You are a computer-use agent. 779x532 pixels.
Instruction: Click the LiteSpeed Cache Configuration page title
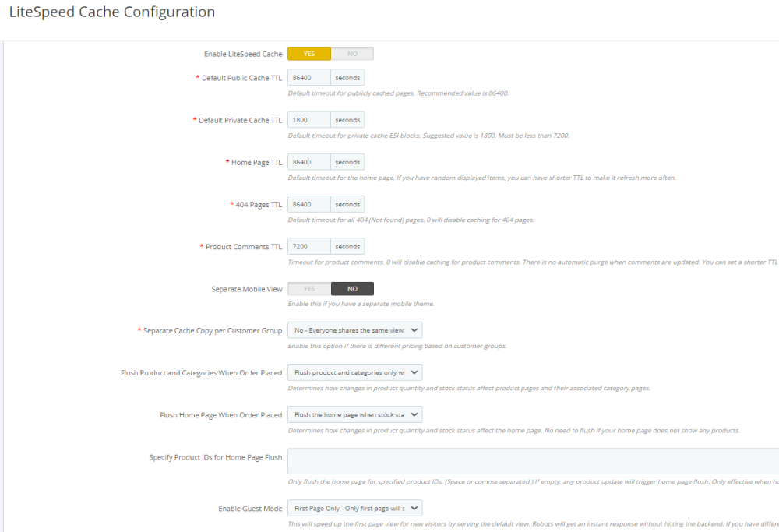click(x=111, y=12)
